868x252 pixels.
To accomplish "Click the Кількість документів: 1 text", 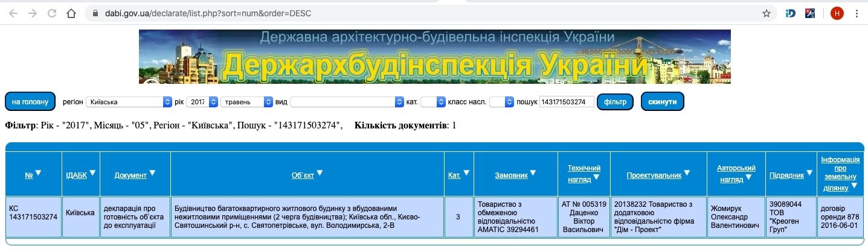I will pyautogui.click(x=405, y=125).
